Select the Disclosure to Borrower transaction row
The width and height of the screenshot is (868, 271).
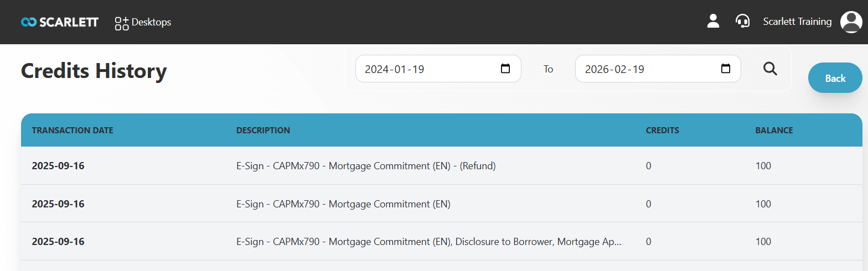428,242
